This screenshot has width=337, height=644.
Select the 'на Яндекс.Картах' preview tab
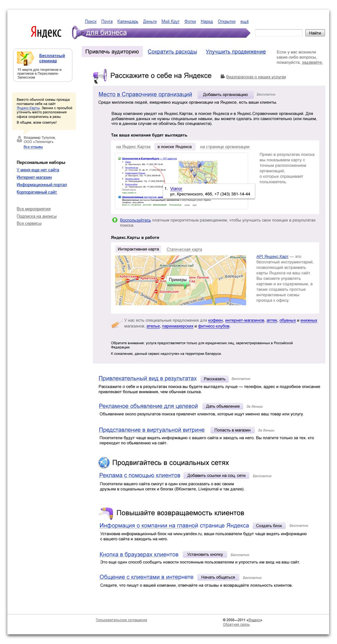coord(133,147)
